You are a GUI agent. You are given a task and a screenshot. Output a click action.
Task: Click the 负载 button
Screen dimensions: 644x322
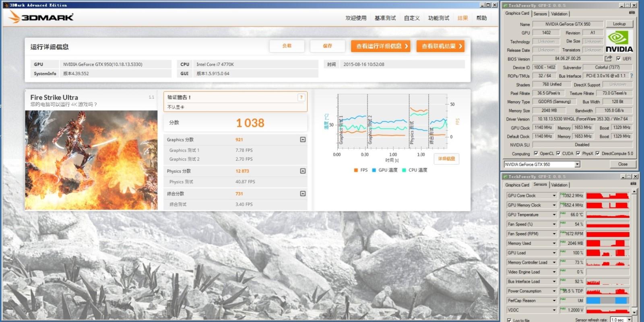(x=287, y=46)
